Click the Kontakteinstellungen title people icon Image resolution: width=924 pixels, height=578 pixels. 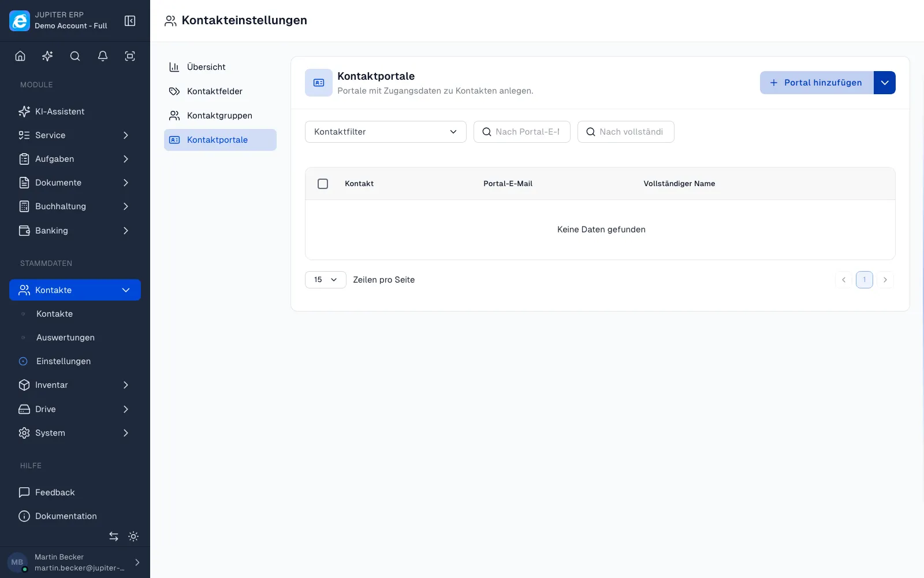coord(170,21)
